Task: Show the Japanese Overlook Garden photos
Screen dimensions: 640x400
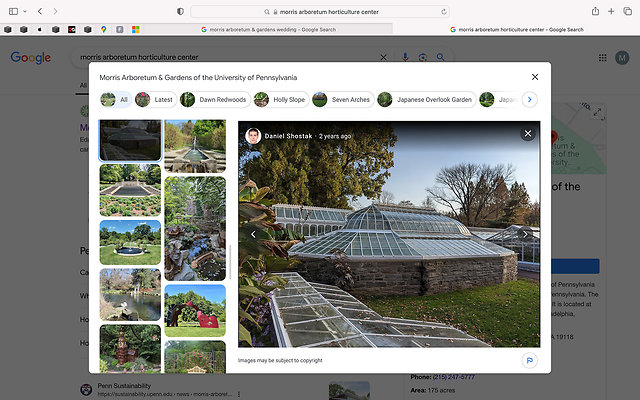Action: [424, 100]
